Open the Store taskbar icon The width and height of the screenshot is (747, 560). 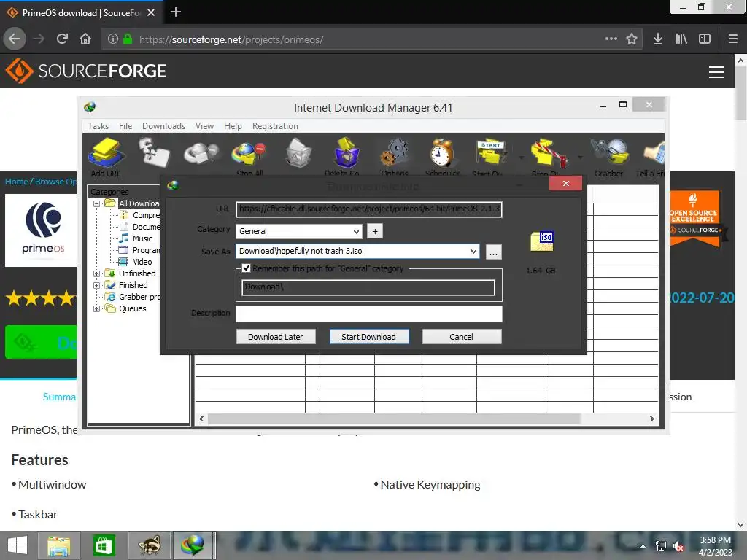pos(104,545)
